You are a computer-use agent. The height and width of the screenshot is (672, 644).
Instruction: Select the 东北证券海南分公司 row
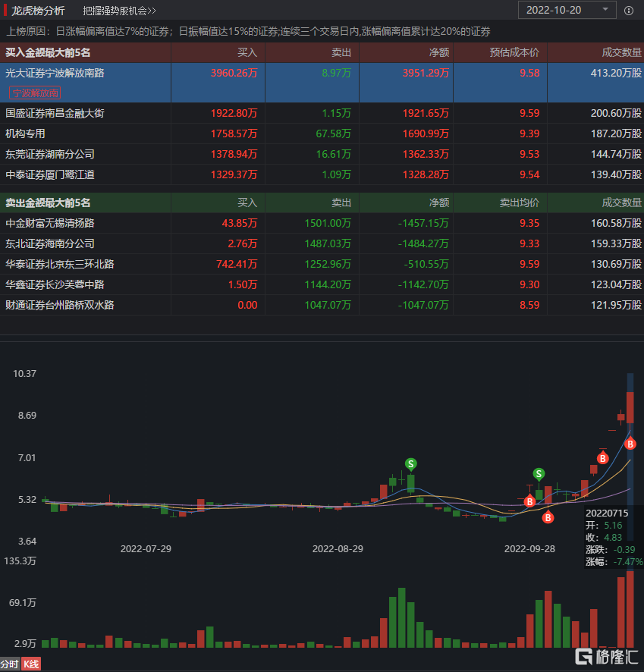point(322,244)
